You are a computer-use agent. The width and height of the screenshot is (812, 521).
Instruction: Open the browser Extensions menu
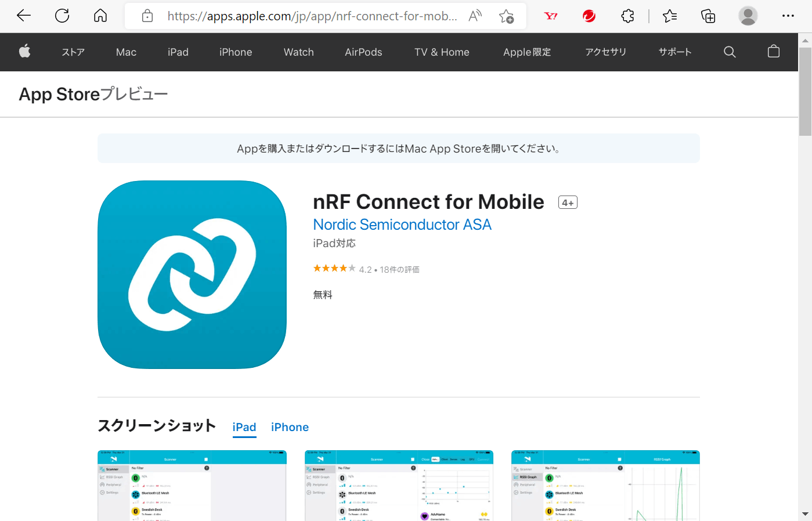point(627,16)
